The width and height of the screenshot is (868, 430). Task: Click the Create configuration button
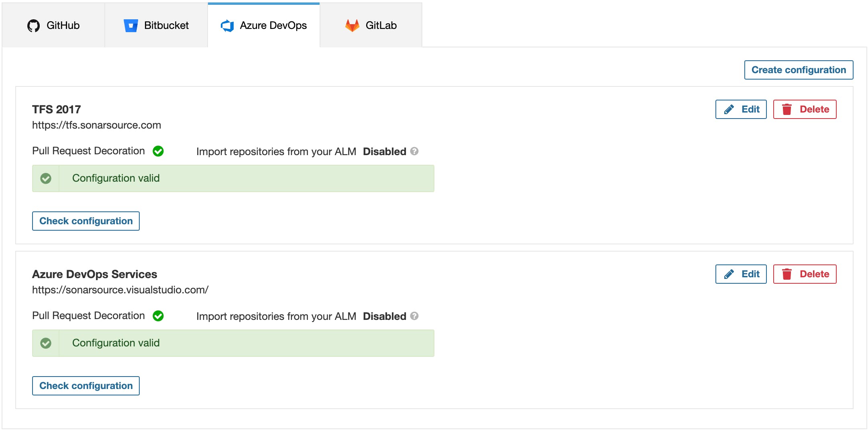pos(799,70)
